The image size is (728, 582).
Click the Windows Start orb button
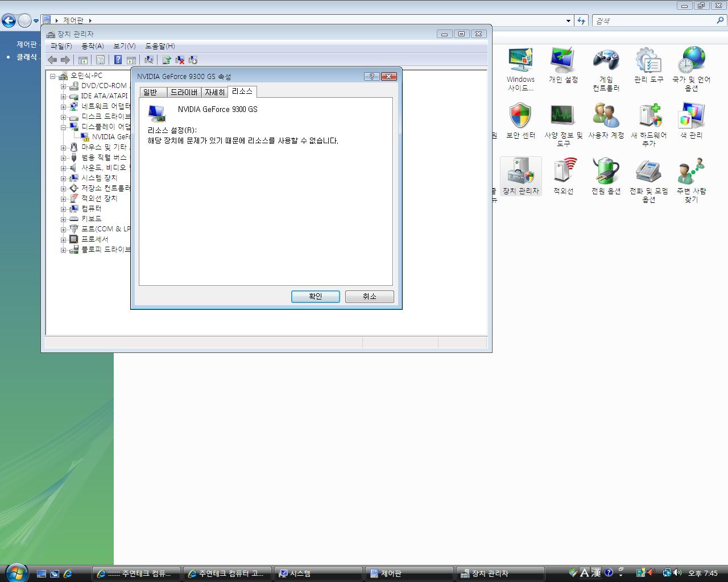coord(16,572)
